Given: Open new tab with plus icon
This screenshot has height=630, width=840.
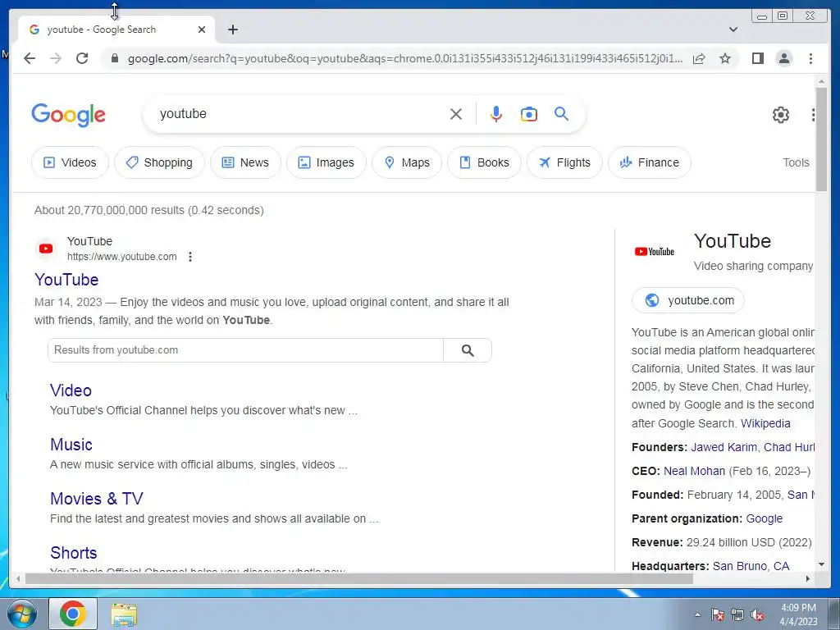Looking at the screenshot, I should coord(232,30).
